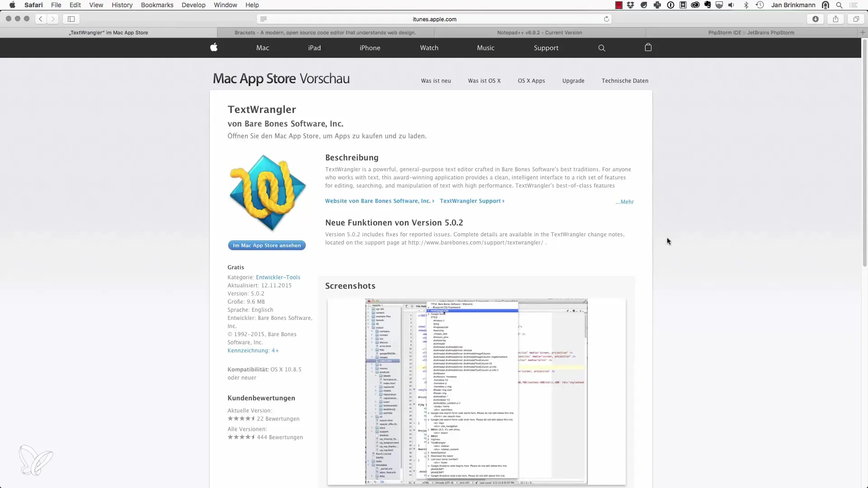Open the site search magnifier icon
The width and height of the screenshot is (868, 488).
tap(602, 48)
